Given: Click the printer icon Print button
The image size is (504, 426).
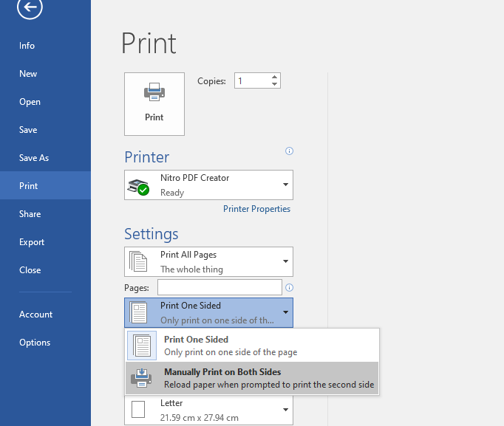Looking at the screenshot, I should point(154,104).
